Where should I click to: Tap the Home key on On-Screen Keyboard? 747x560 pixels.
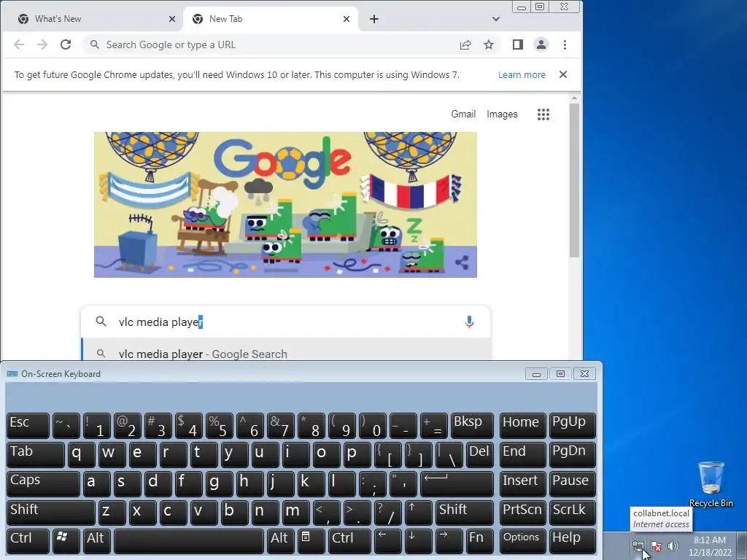(x=522, y=425)
